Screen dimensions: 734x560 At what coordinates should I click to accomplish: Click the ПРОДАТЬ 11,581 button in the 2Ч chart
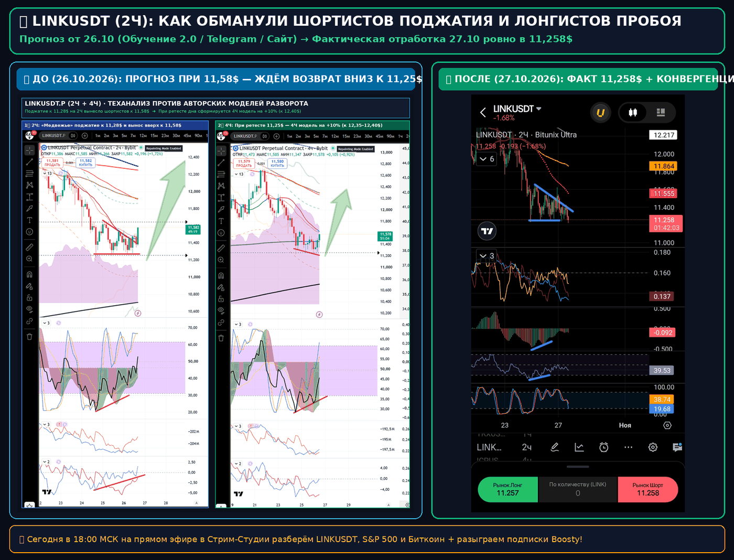point(52,163)
